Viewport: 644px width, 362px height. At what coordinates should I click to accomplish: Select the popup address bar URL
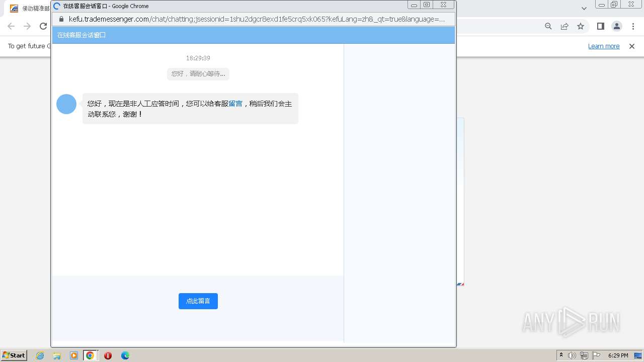pos(257,19)
